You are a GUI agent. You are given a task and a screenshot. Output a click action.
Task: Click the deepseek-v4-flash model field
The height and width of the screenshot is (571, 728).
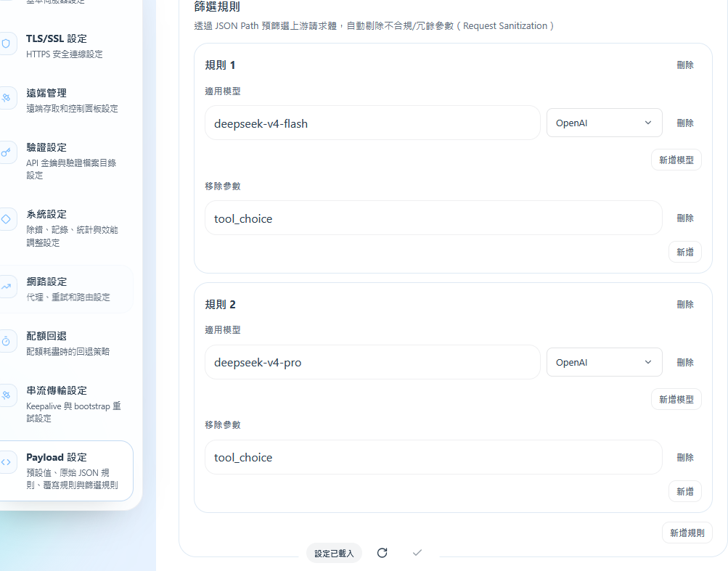(372, 123)
